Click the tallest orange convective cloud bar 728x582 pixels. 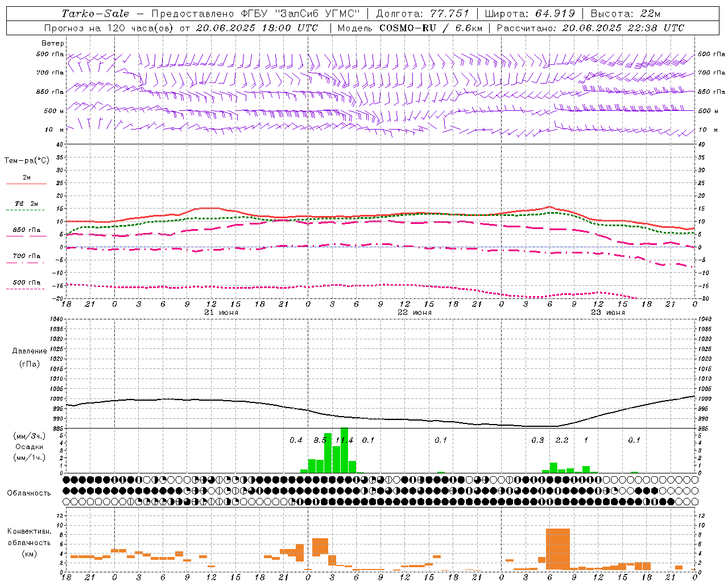pos(557,549)
